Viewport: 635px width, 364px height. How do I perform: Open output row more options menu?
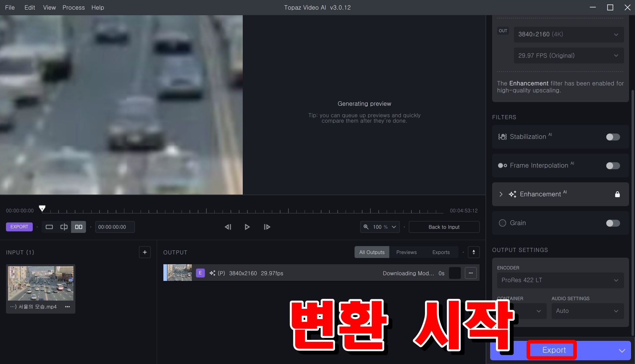(471, 273)
